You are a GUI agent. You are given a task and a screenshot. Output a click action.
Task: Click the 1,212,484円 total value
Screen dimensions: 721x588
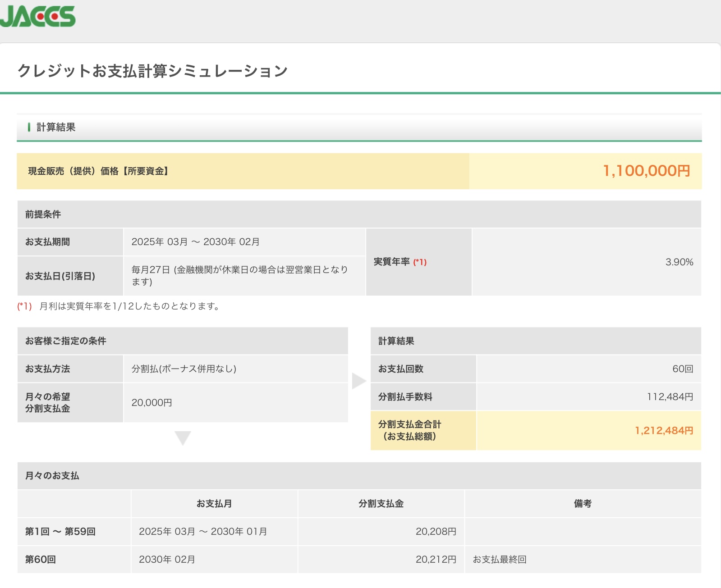[x=664, y=431]
